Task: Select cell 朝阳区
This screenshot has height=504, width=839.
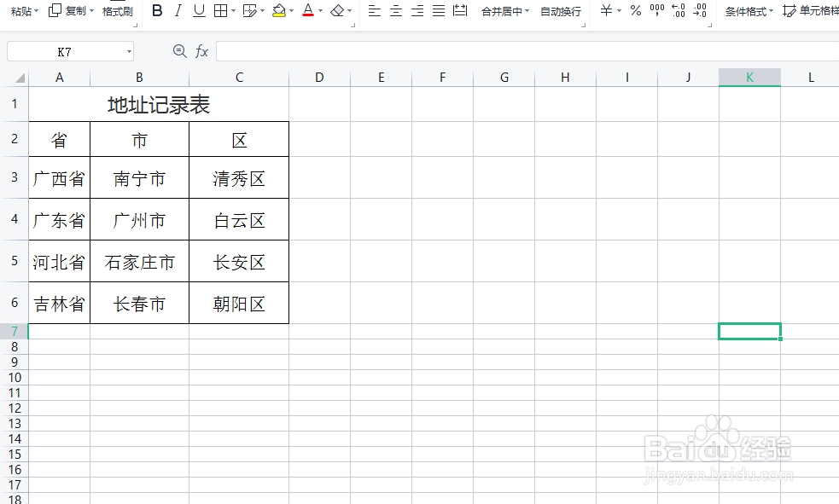Action: tap(239, 303)
